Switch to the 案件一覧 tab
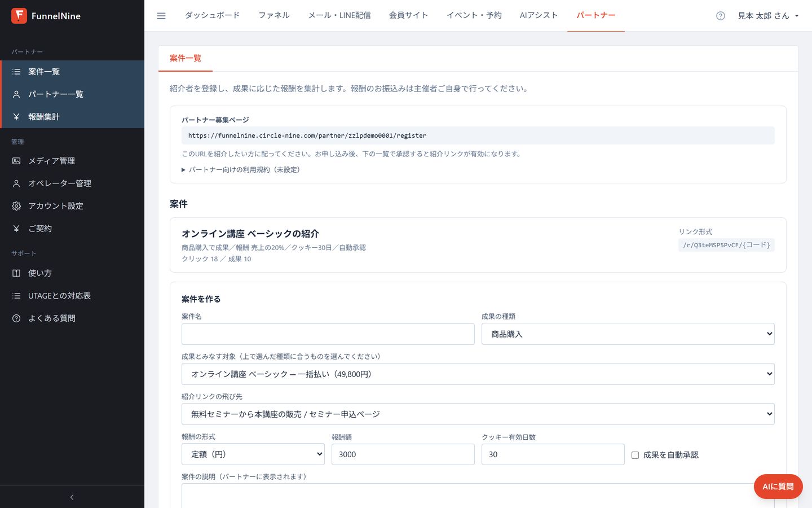The image size is (812, 508). 186,58
